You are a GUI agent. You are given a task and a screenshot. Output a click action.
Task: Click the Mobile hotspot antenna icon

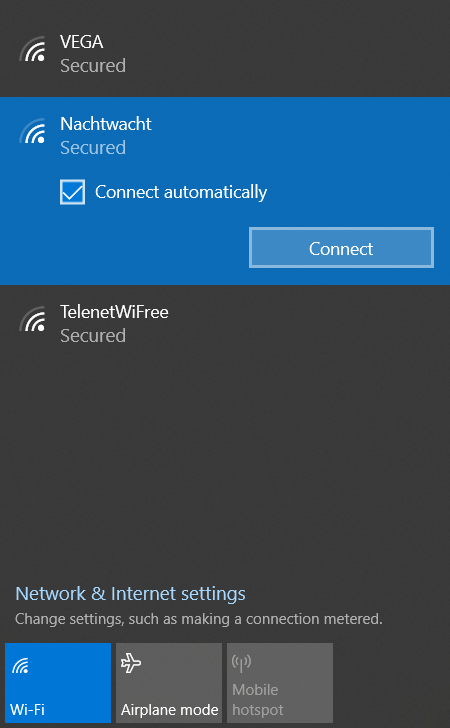point(241,662)
